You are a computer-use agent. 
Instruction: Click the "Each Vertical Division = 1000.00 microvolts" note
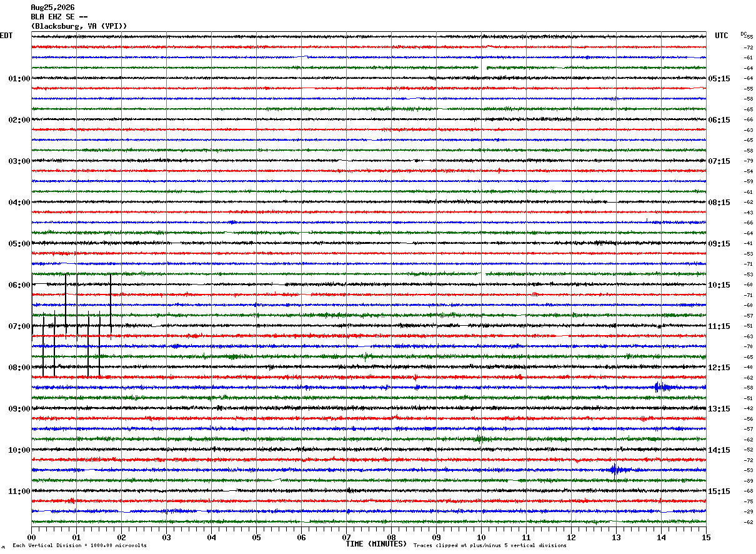[80, 545]
